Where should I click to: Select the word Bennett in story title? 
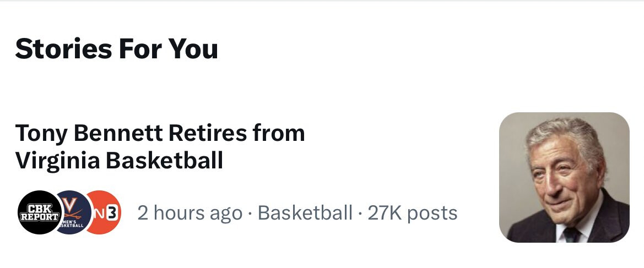(x=118, y=133)
